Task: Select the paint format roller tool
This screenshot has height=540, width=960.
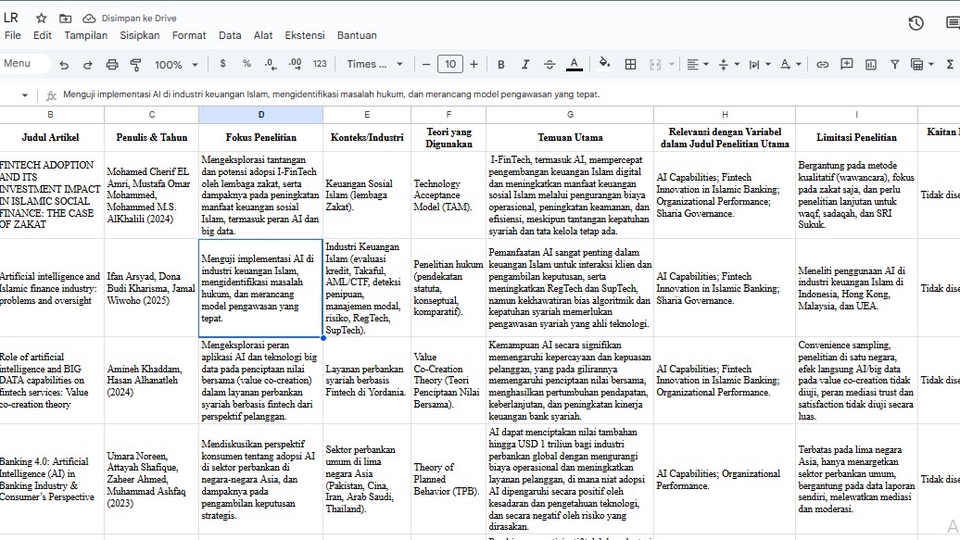Action: click(135, 64)
